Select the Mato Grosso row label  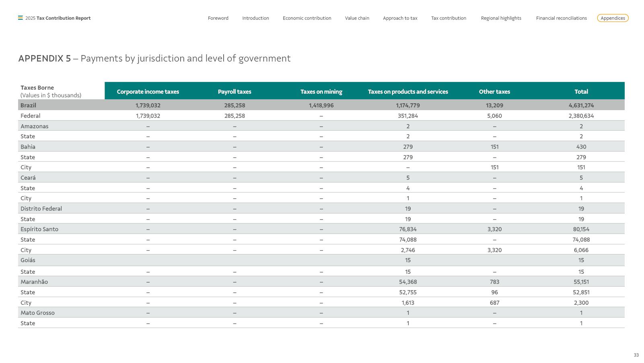(37, 313)
